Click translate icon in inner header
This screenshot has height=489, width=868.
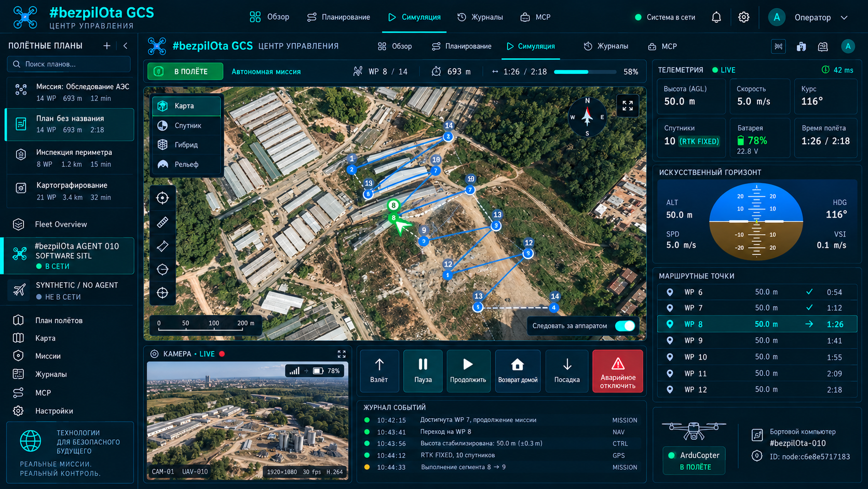click(x=778, y=46)
